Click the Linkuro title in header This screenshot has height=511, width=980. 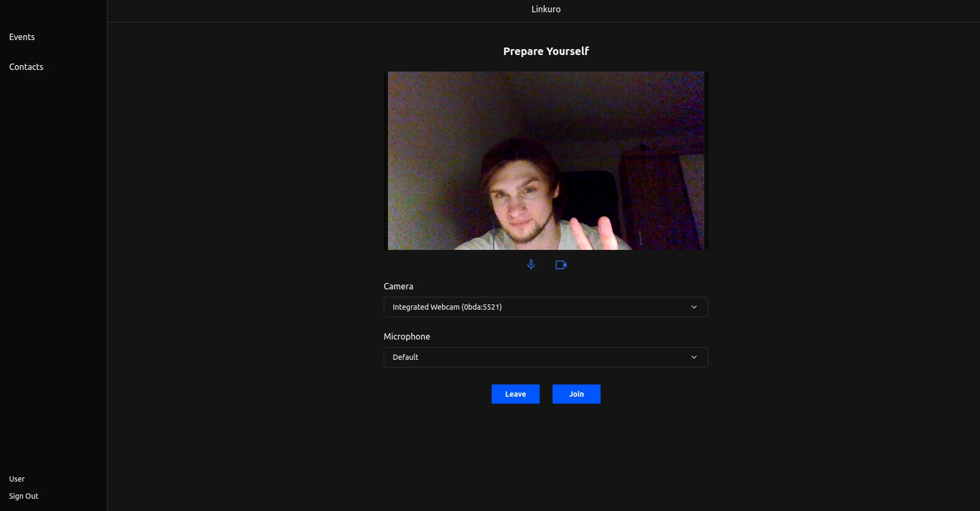(546, 9)
